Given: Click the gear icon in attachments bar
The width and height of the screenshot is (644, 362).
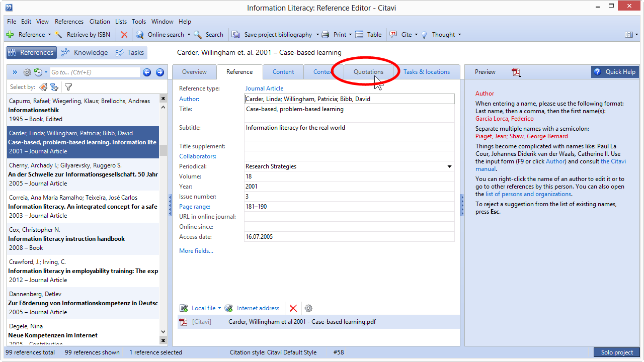Looking at the screenshot, I should pos(308,308).
